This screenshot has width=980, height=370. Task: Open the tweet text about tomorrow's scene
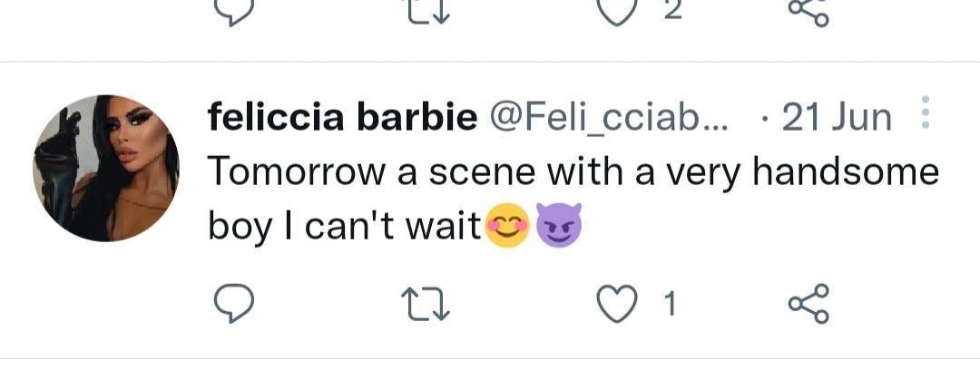click(x=572, y=172)
